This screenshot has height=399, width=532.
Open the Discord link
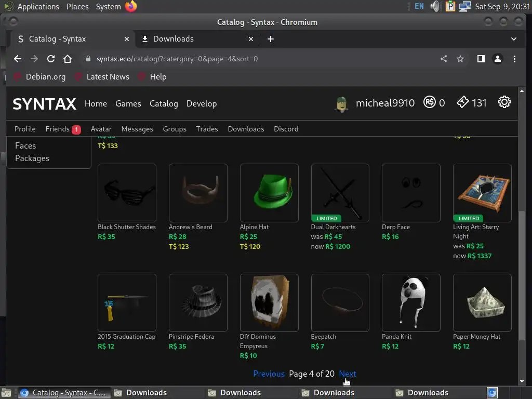pos(286,129)
